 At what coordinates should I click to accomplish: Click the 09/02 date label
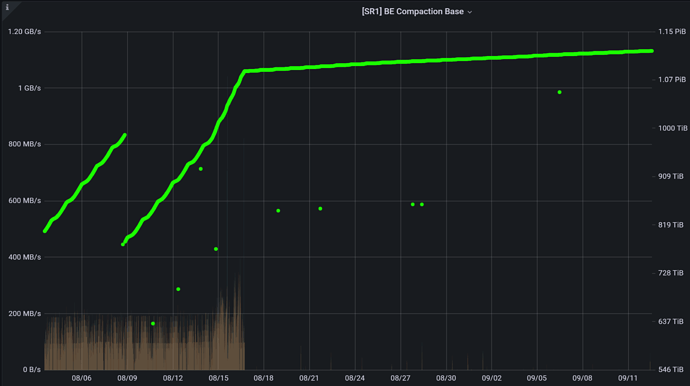[492, 378]
